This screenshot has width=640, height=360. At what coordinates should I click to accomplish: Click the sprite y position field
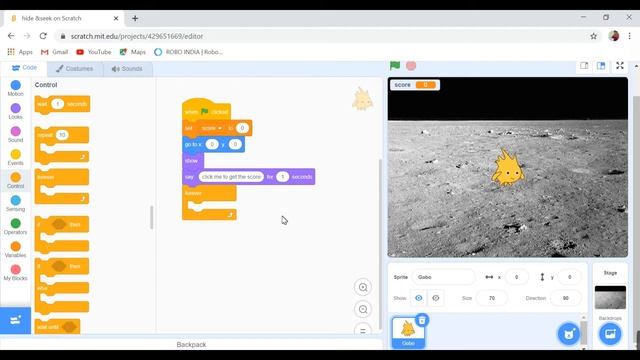569,277
